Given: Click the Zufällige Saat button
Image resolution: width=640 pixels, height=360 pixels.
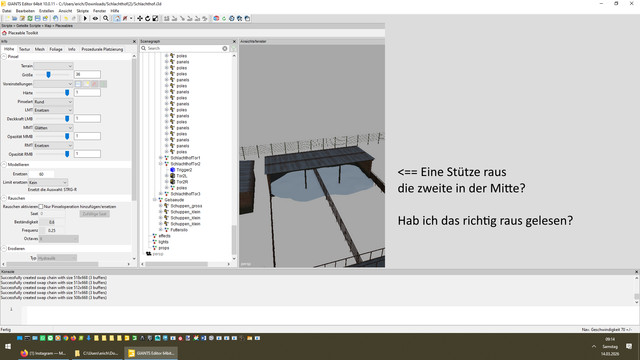Looking at the screenshot, I should 95,214.
